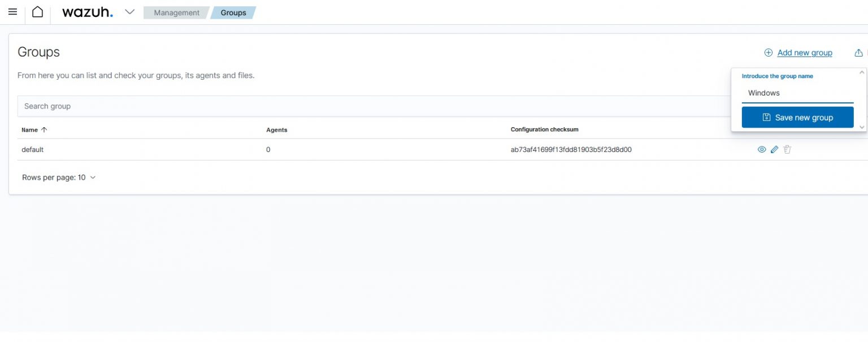
Task: Click the group name underline field
Action: [x=797, y=93]
